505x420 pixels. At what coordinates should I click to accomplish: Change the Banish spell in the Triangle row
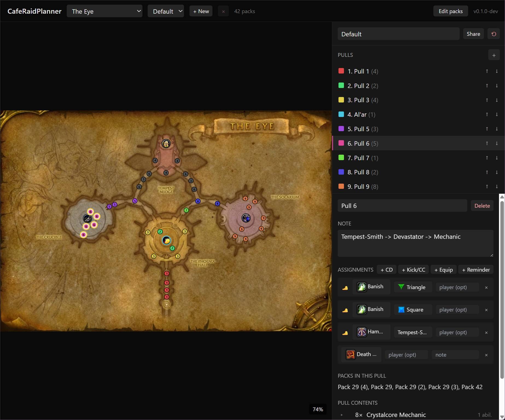tap(371, 287)
